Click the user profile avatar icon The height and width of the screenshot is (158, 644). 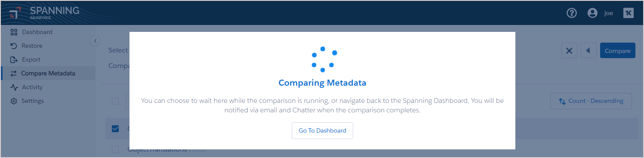593,13
